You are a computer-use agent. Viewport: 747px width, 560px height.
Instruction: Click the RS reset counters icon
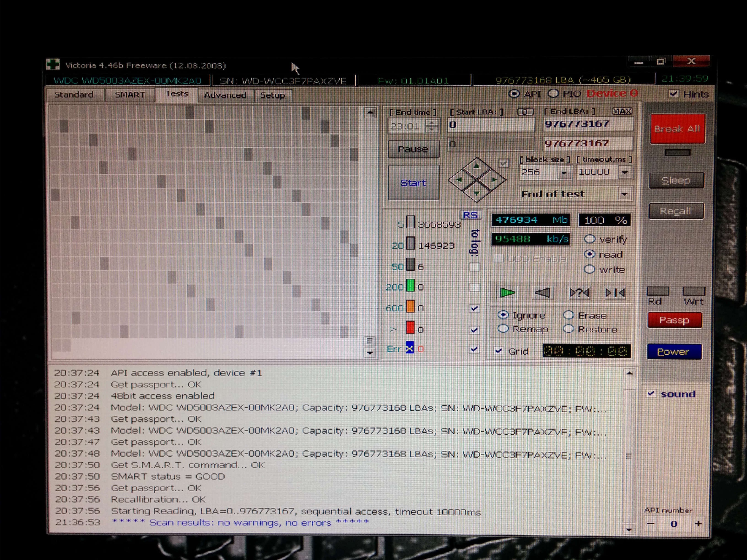tap(470, 215)
